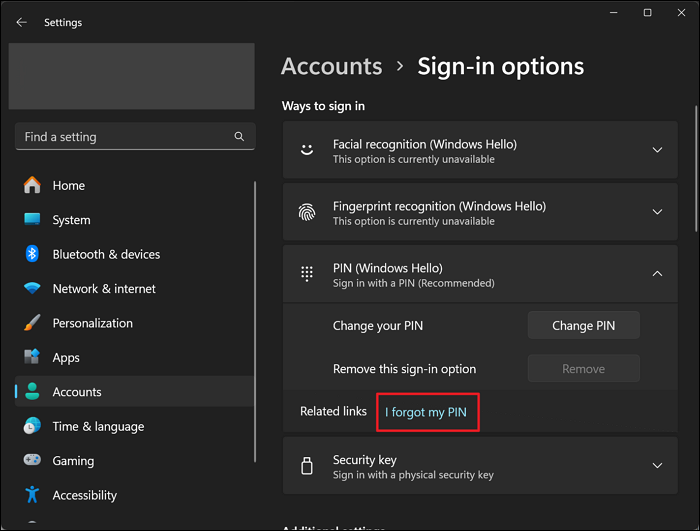Expand Facial recognition (Windows Hello) option

[657, 150]
